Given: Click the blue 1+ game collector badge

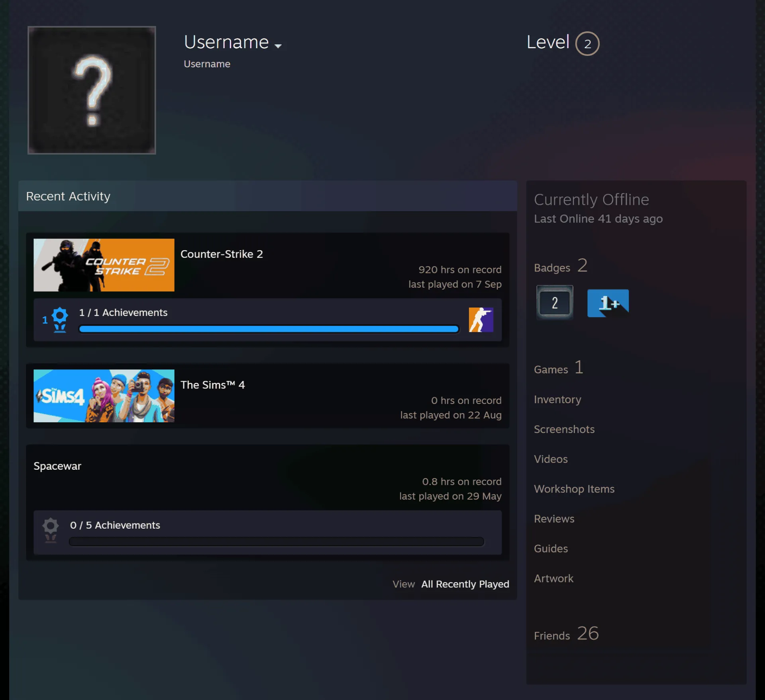Looking at the screenshot, I should (x=608, y=303).
